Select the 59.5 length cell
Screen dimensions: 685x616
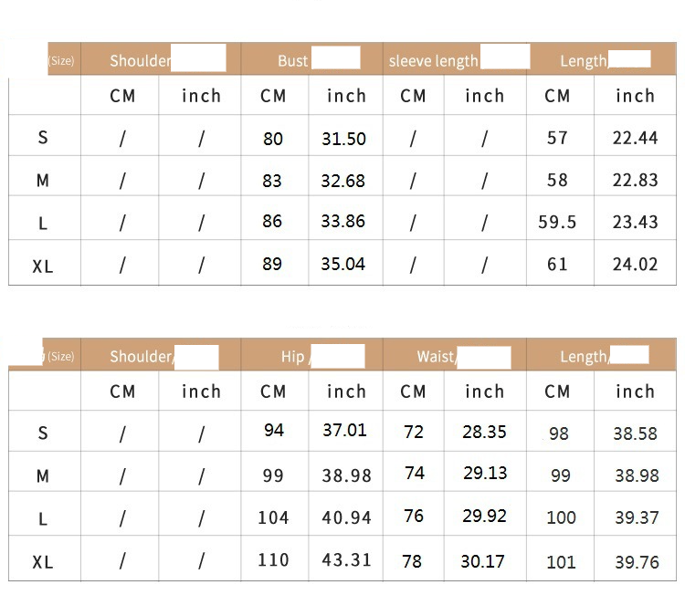(x=557, y=222)
